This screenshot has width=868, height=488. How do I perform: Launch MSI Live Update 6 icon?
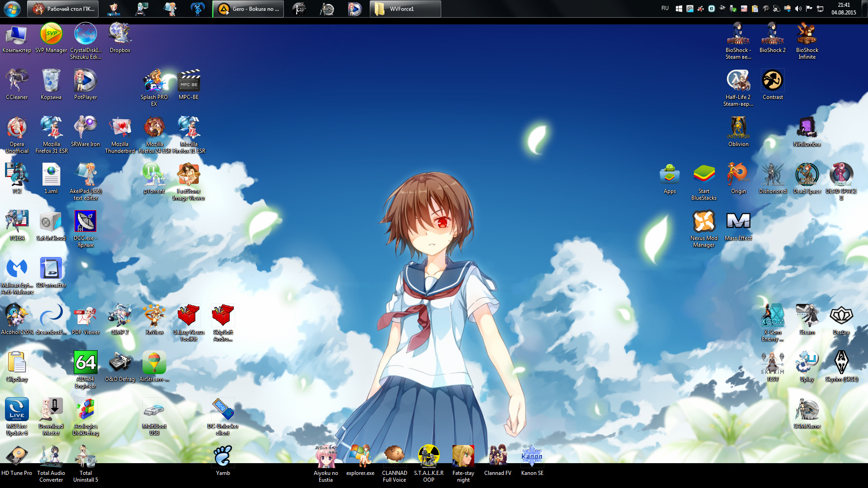pos(17,417)
